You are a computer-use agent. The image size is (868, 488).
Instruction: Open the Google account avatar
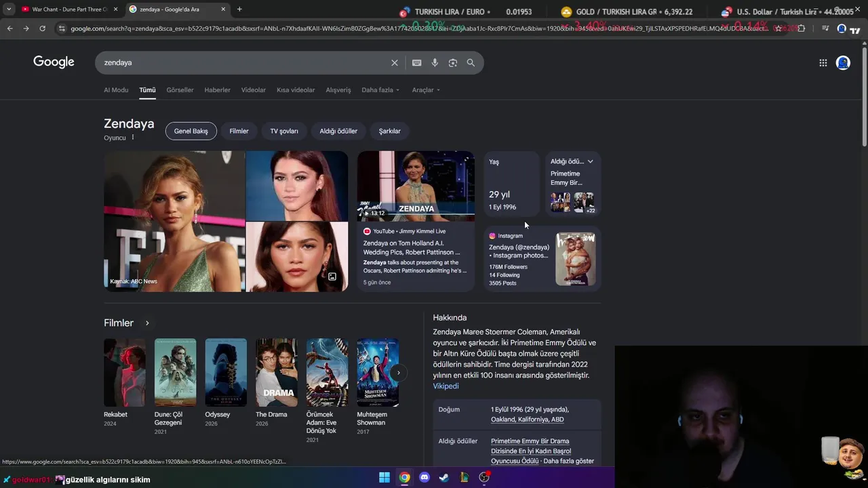(x=843, y=62)
